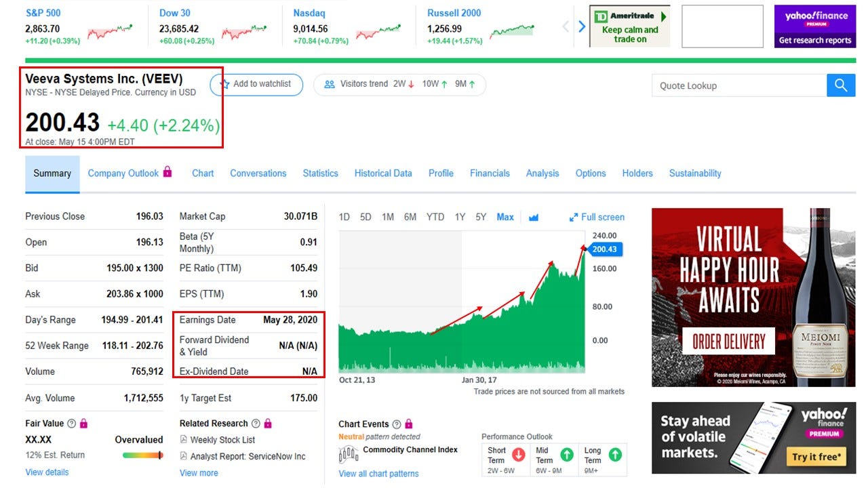Screen dimensions: 868x488
Task: Click Get research reports premium banner
Action: pos(815,26)
